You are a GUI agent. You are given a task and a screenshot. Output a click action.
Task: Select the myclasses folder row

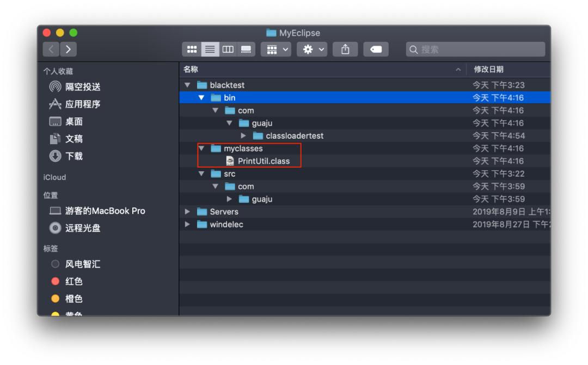tap(365, 149)
